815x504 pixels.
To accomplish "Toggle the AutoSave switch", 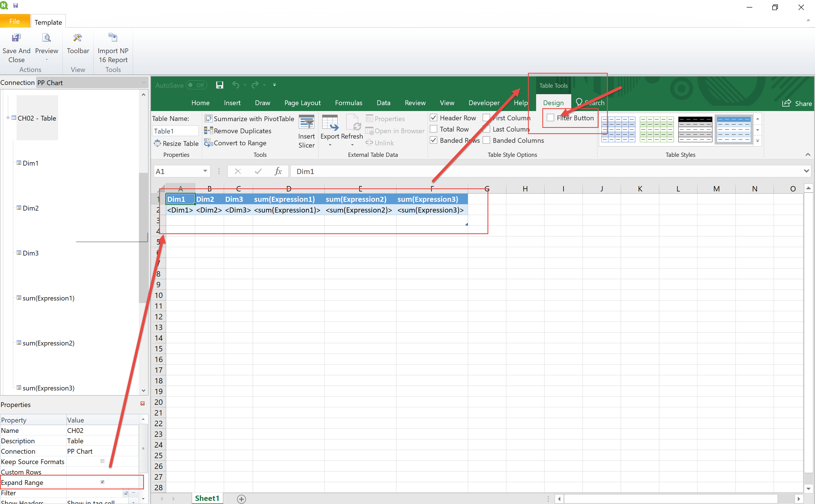I will pyautogui.click(x=196, y=85).
